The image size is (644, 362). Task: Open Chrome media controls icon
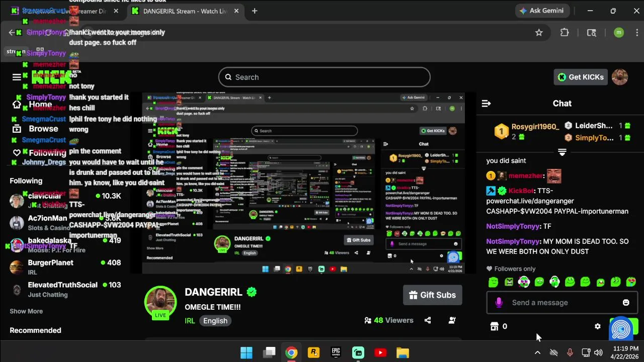click(x=592, y=33)
